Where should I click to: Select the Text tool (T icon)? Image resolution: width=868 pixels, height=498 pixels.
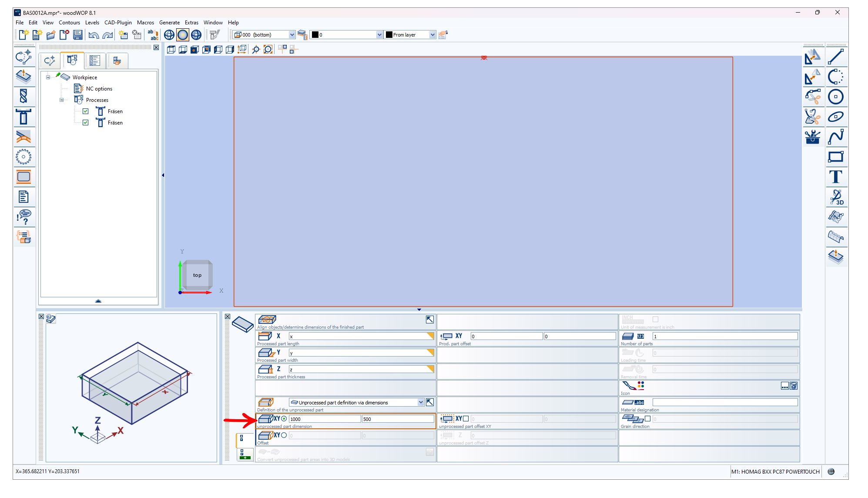(x=836, y=177)
